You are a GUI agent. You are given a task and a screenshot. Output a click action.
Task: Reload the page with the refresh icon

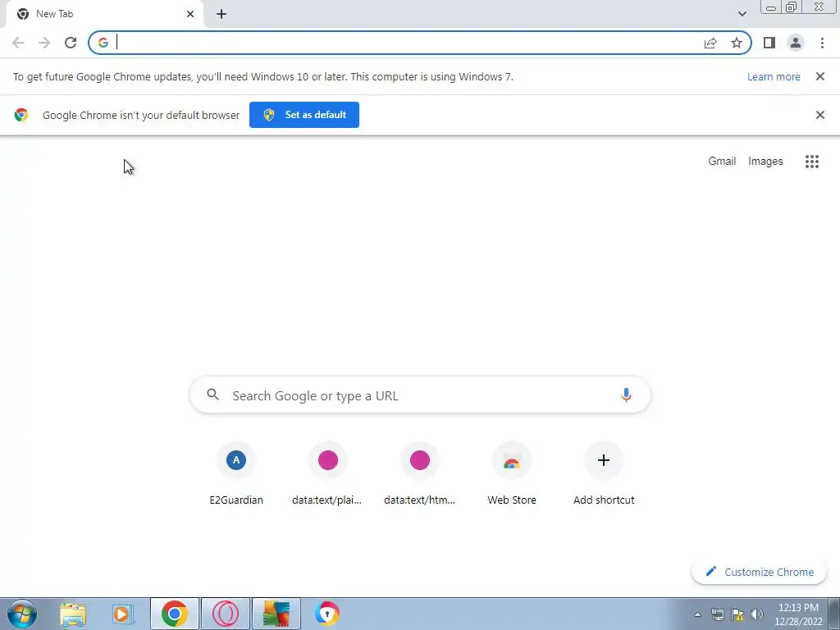71,43
